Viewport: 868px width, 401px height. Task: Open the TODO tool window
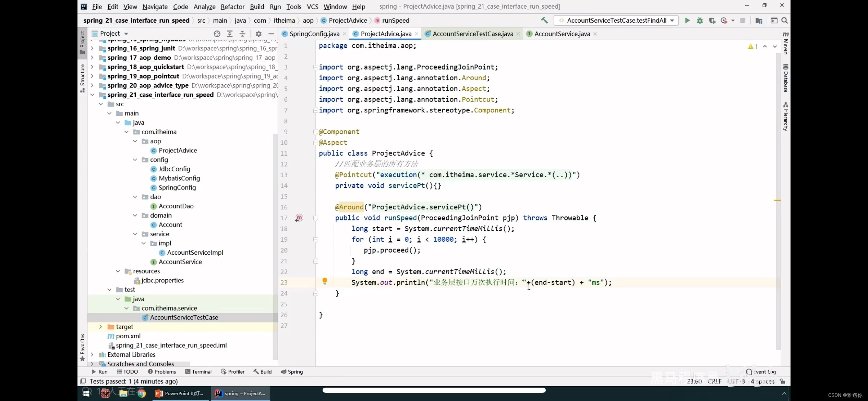(x=127, y=372)
